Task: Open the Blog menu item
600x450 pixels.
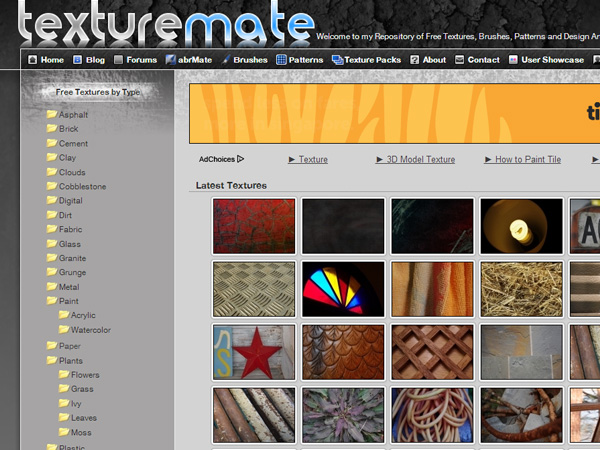Action: click(x=95, y=60)
